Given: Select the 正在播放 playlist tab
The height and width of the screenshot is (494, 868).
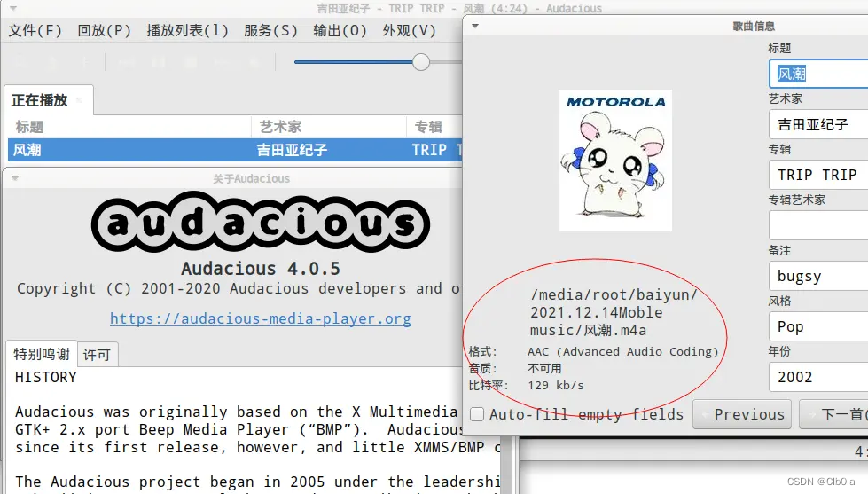Looking at the screenshot, I should pos(48,100).
